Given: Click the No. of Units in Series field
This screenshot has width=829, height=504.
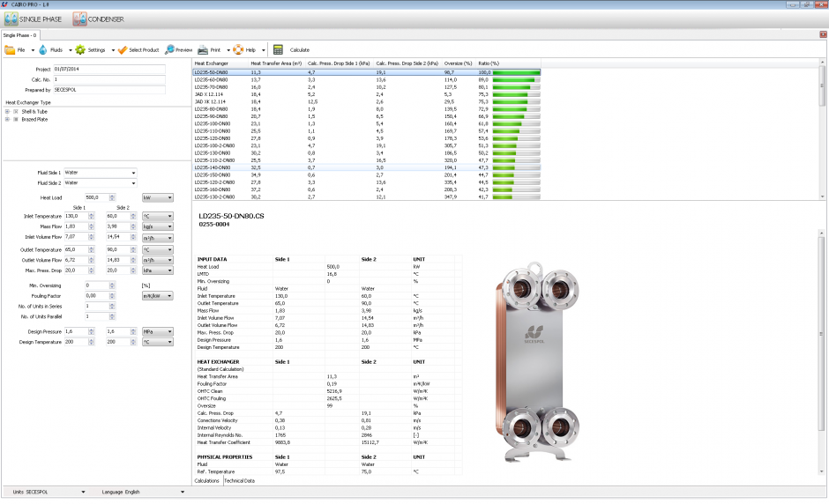Looking at the screenshot, I should click(x=97, y=306).
